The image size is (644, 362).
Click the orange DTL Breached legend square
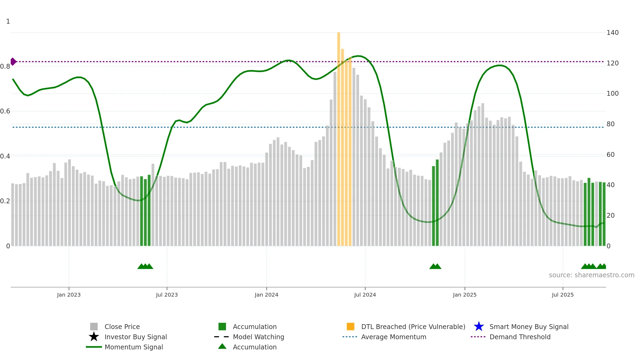coord(350,327)
